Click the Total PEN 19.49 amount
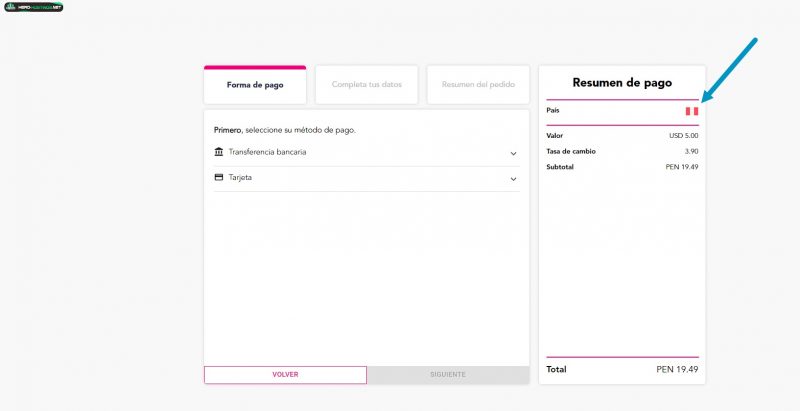This screenshot has width=800, height=411. pyautogui.click(x=677, y=370)
